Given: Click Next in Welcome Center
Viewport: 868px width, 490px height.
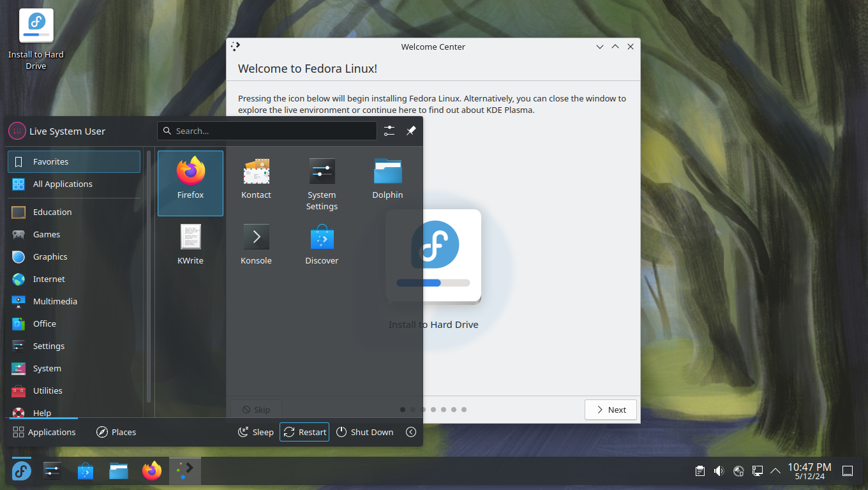Looking at the screenshot, I should pos(611,410).
